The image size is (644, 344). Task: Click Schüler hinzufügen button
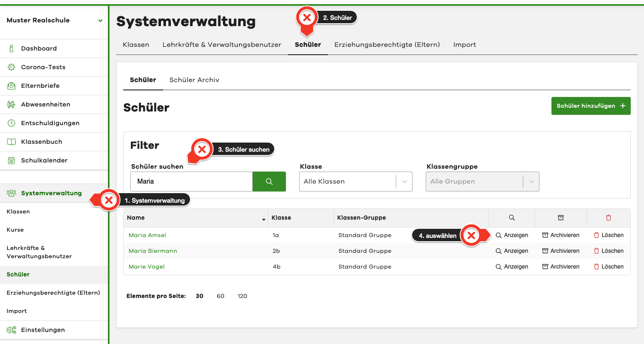590,106
